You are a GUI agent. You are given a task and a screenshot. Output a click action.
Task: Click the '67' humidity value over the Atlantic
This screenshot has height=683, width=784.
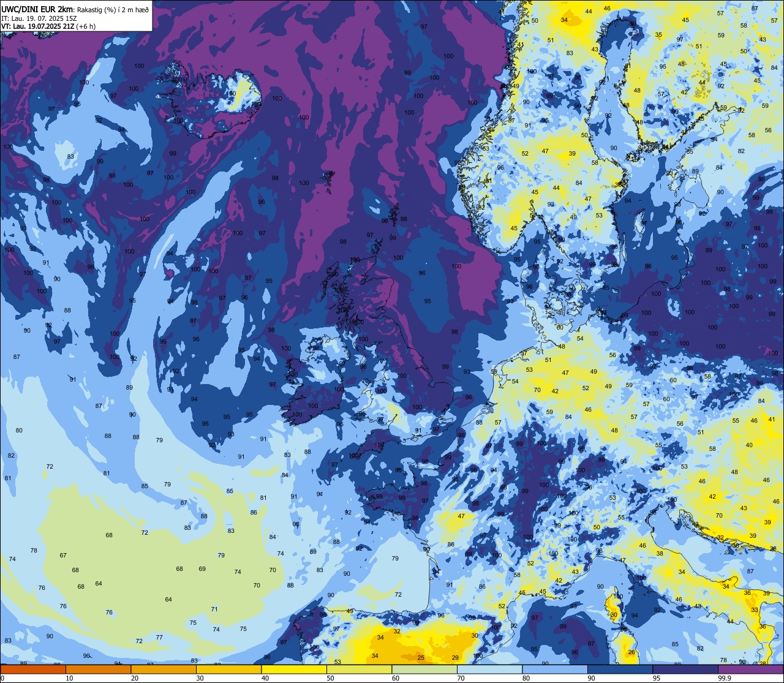[x=63, y=556]
